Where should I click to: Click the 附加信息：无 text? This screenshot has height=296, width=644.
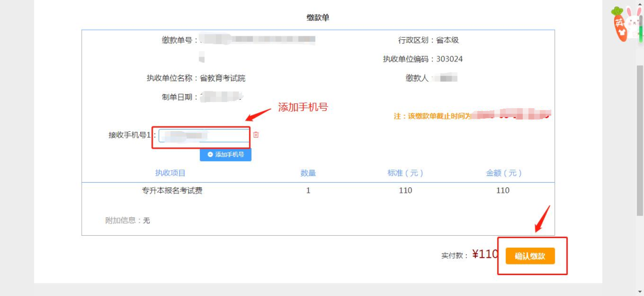pyautogui.click(x=128, y=220)
